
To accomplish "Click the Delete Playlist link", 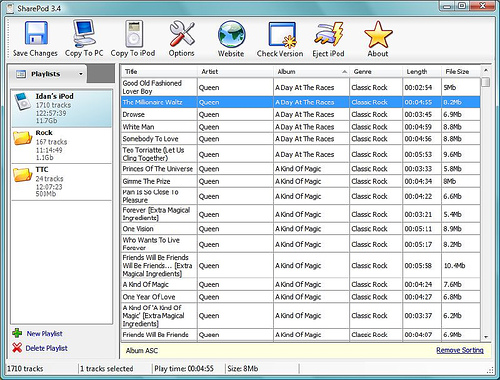I will 47,348.
